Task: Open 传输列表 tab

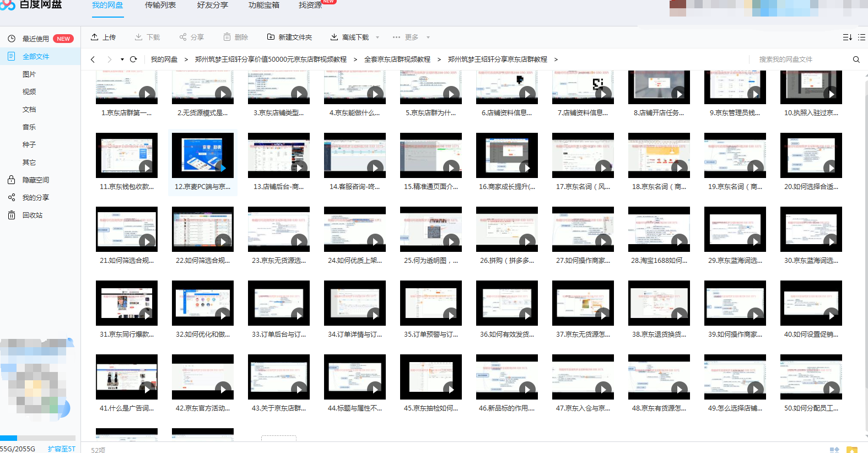Action: coord(160,6)
